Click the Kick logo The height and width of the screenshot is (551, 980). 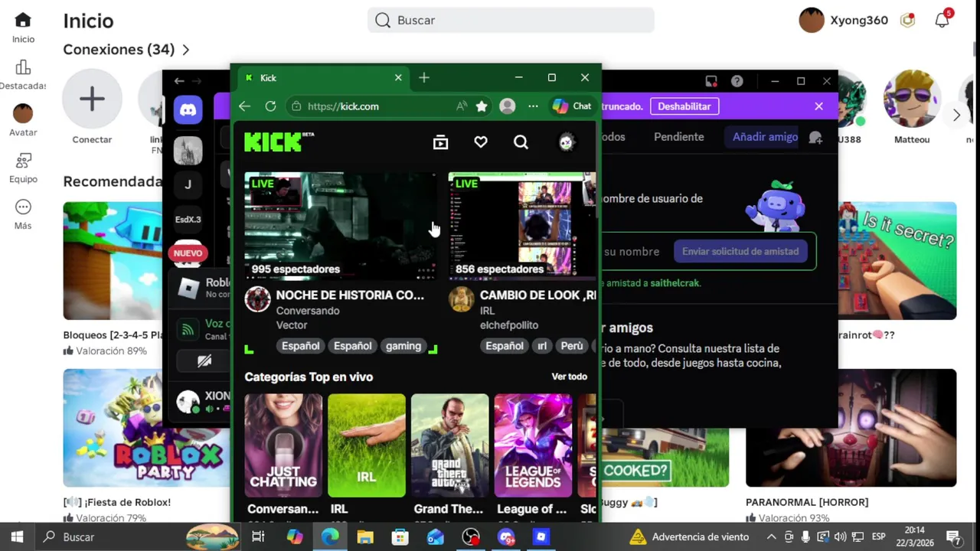point(279,142)
